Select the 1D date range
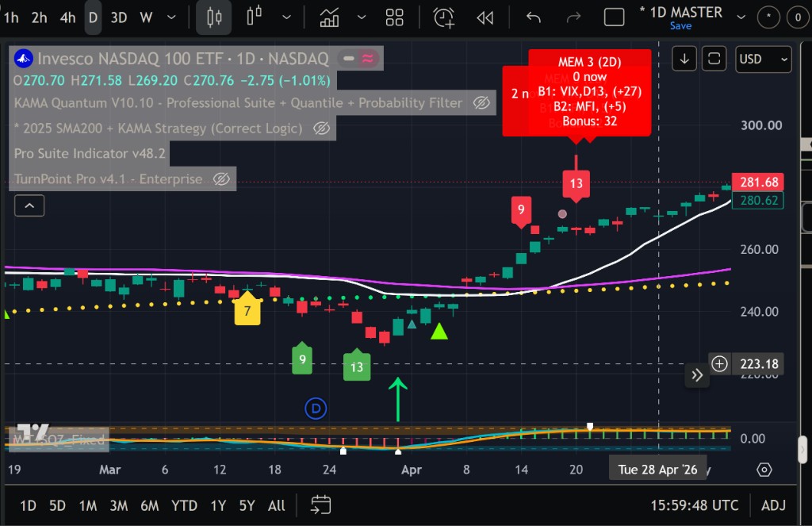Screen dimensions: 812x526 (28, 505)
